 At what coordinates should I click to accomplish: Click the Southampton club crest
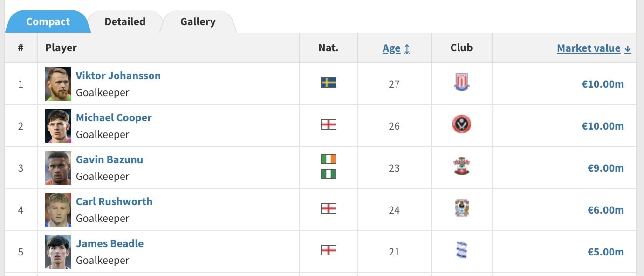point(461,167)
